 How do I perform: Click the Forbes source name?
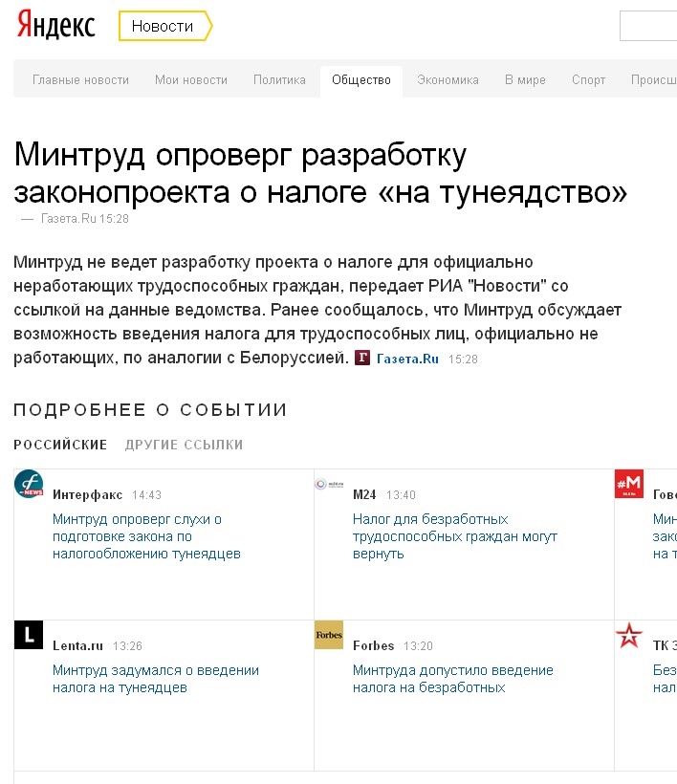click(x=373, y=645)
